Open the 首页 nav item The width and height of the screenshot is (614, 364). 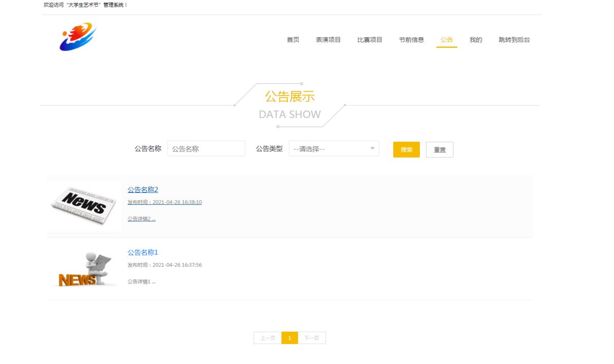pyautogui.click(x=293, y=40)
